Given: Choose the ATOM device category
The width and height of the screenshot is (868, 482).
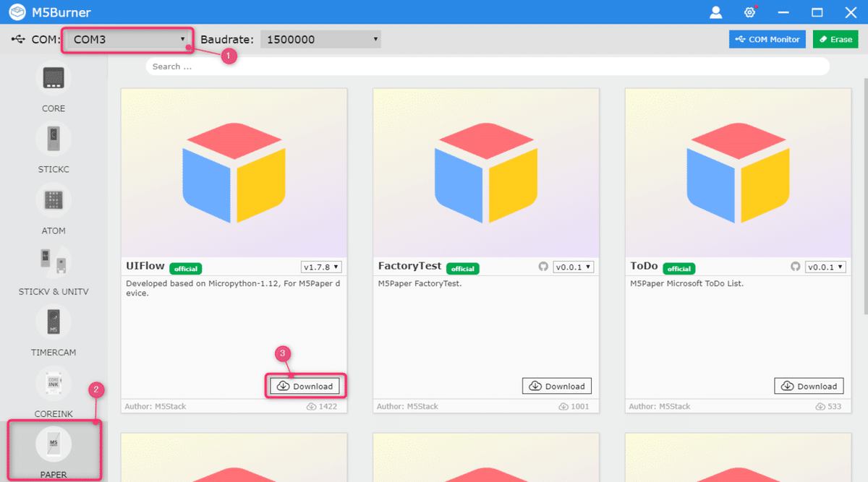Looking at the screenshot, I should pos(54,201).
